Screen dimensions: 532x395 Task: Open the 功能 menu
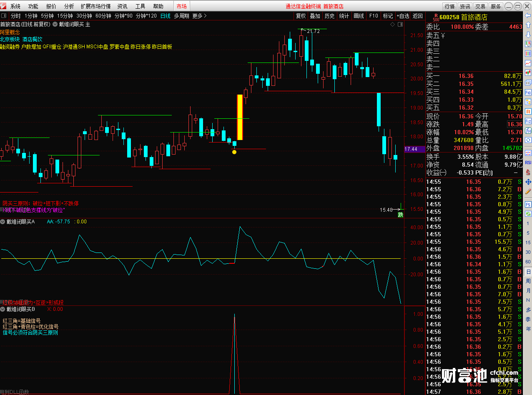(33, 6)
